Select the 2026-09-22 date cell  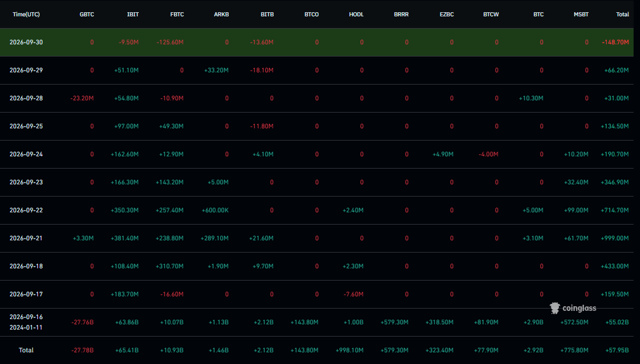[26, 211]
